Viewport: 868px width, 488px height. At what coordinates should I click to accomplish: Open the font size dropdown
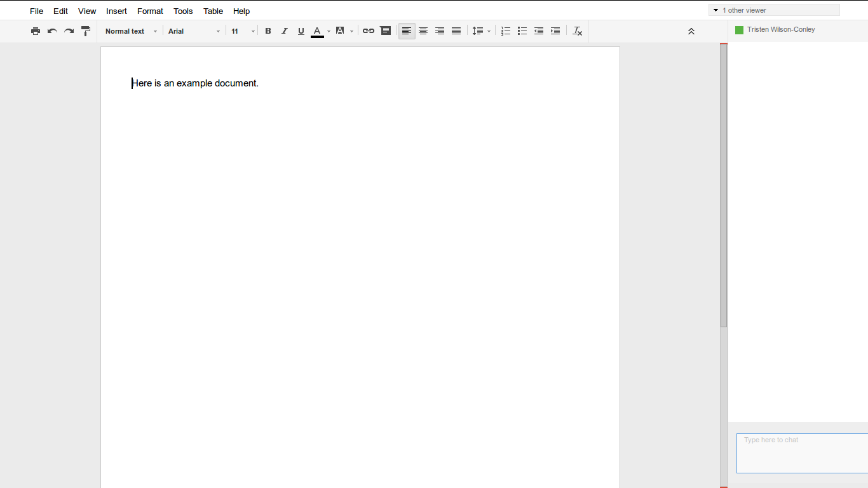click(240, 30)
